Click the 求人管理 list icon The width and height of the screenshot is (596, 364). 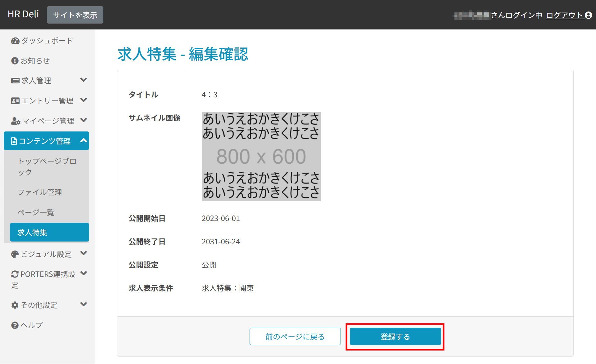[x=15, y=81]
